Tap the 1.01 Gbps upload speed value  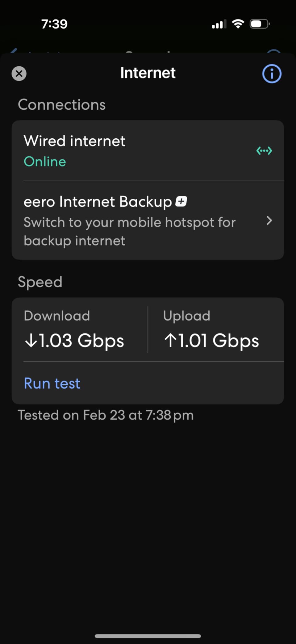coord(219,341)
